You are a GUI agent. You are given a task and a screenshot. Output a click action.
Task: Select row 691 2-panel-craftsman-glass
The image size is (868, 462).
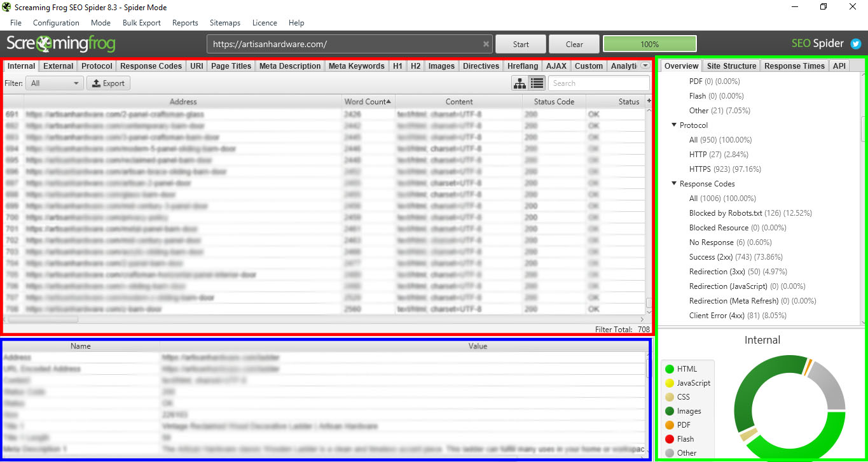[324, 115]
